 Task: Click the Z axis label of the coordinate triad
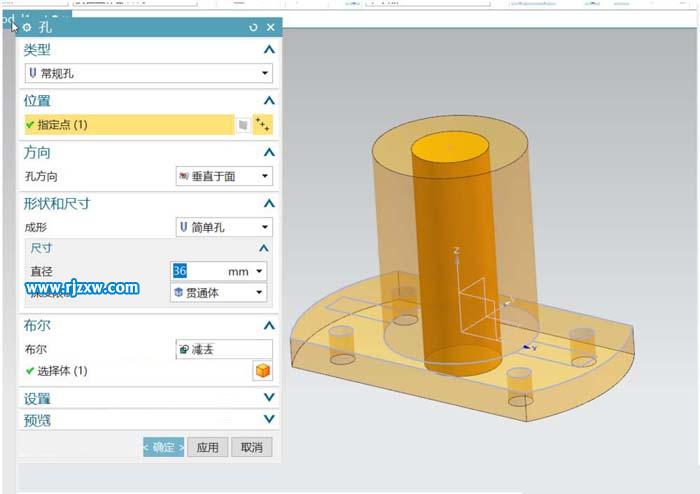[456, 251]
